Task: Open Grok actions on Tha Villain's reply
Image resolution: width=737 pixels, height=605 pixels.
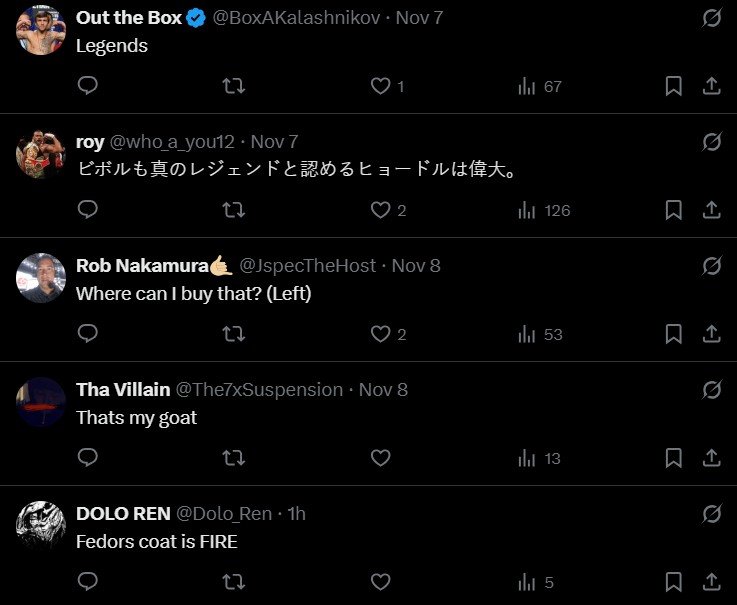Action: click(712, 390)
